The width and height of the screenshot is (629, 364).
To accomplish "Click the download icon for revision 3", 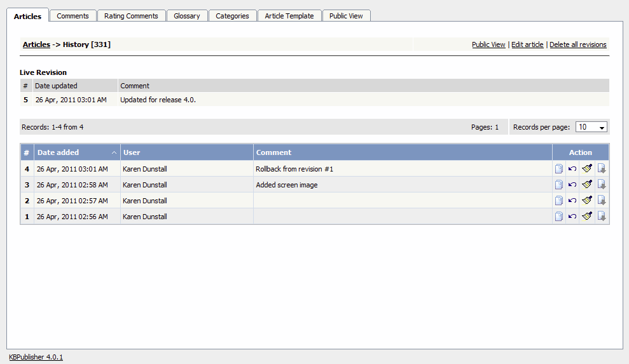I will pyautogui.click(x=602, y=185).
